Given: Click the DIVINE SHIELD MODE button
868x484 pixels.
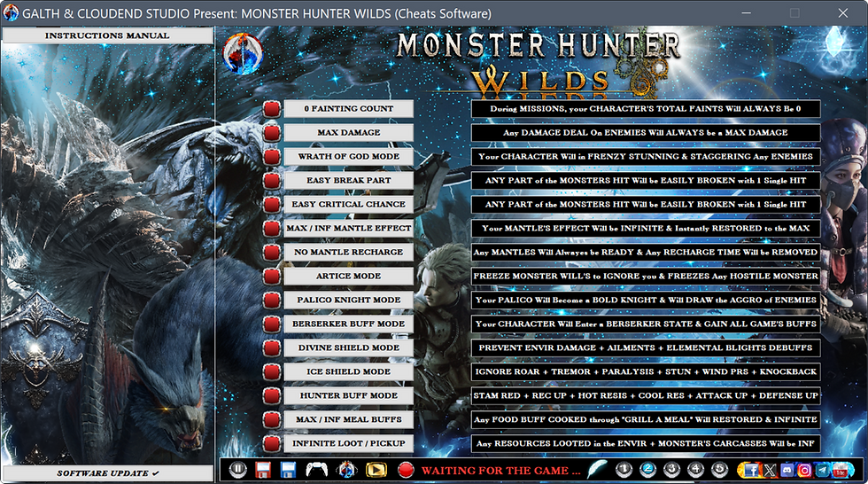Looking at the screenshot, I should point(349,347).
